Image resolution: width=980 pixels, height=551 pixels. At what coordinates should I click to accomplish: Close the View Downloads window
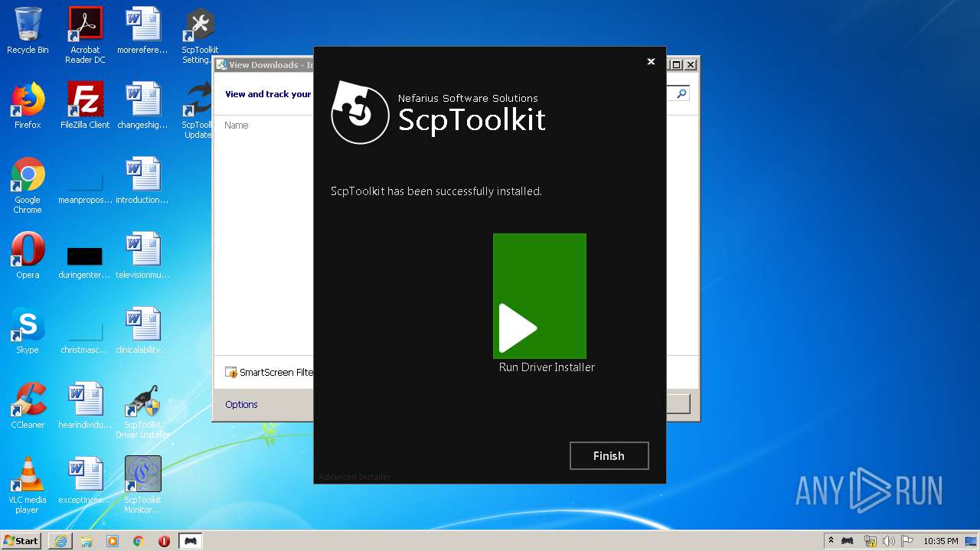click(691, 65)
